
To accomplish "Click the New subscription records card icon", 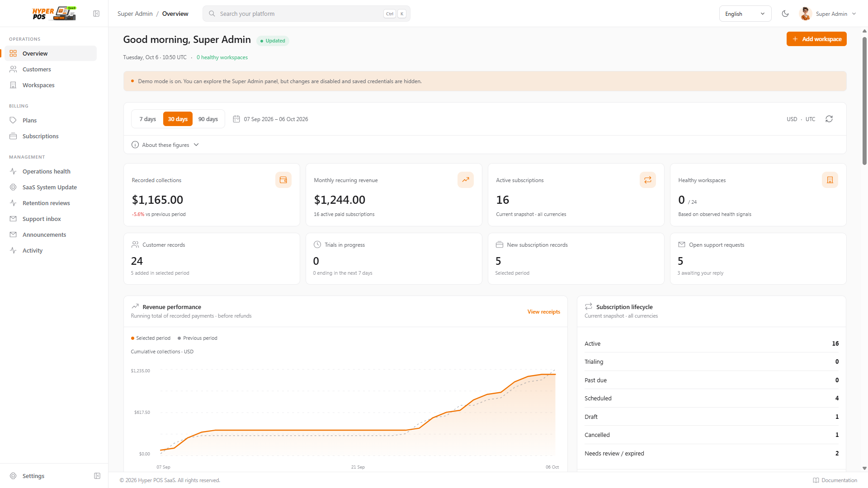I will pyautogui.click(x=500, y=244).
